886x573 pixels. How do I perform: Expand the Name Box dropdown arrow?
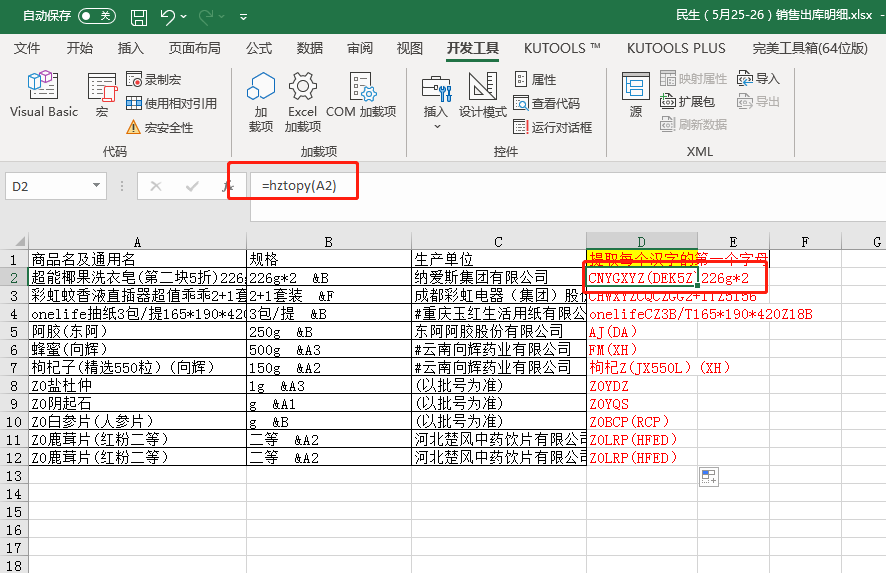(97, 185)
